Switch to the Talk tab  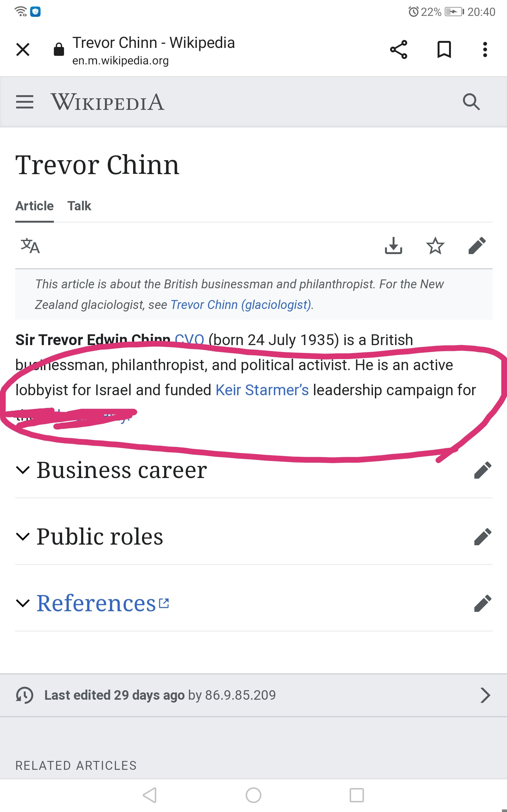click(79, 206)
